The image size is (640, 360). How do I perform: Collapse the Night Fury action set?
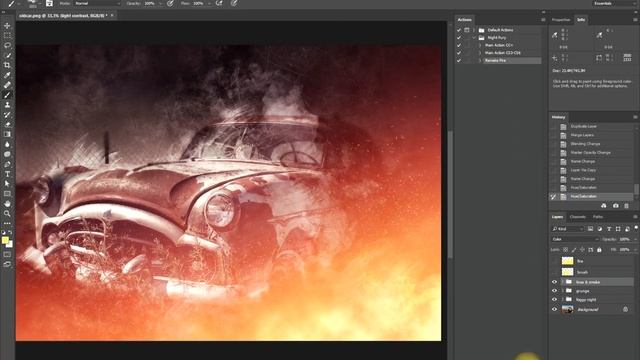pos(474,38)
